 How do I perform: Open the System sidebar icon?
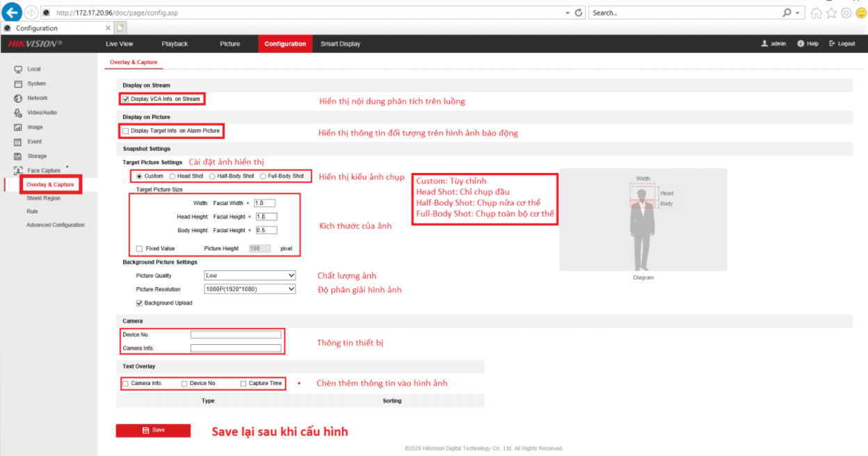click(x=19, y=83)
